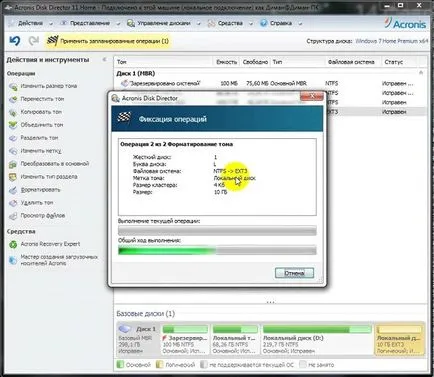Click Мастер создания загрузочных носителей Acronis link
This screenshot has width=434, height=377.
pos(59,260)
